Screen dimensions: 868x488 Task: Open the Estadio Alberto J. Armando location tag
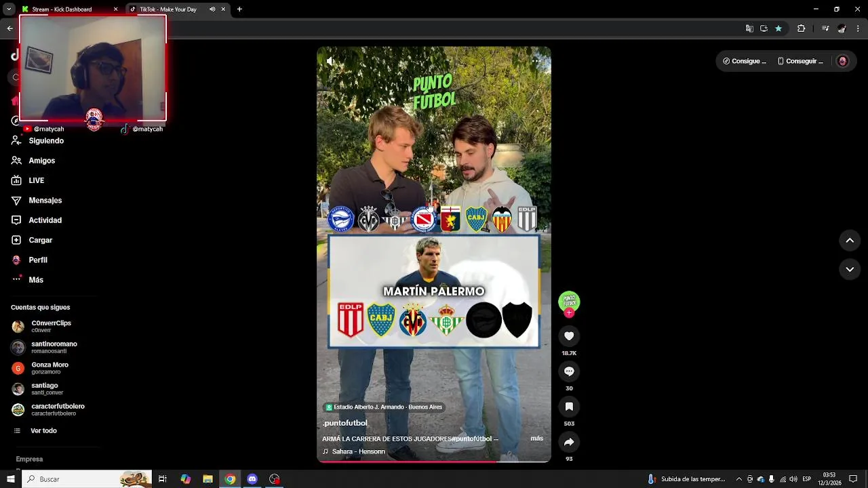[x=384, y=407]
